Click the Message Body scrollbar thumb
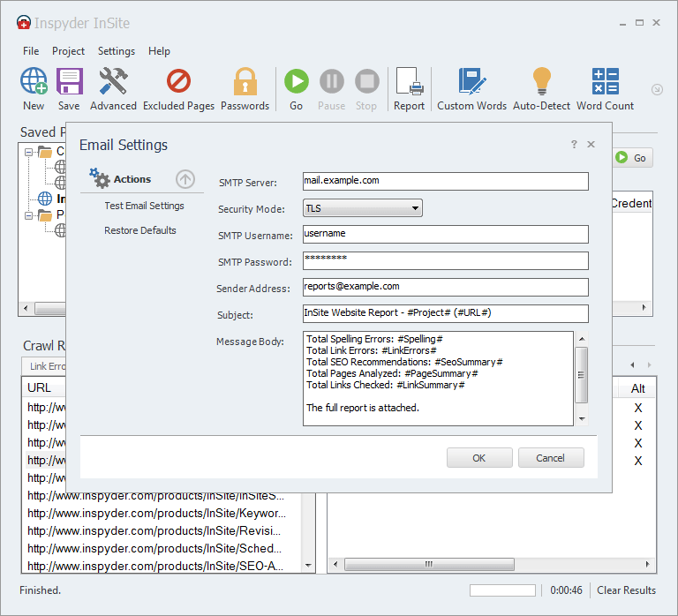 tap(582, 375)
